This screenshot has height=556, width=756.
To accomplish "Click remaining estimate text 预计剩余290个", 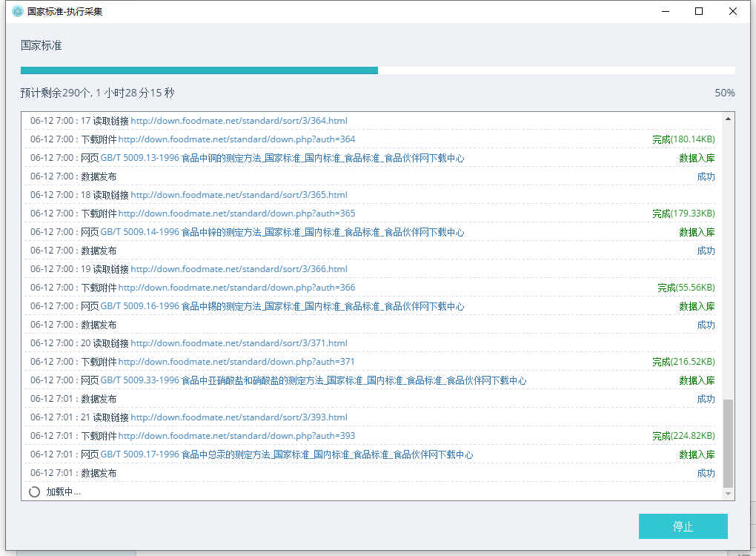I will click(56, 93).
